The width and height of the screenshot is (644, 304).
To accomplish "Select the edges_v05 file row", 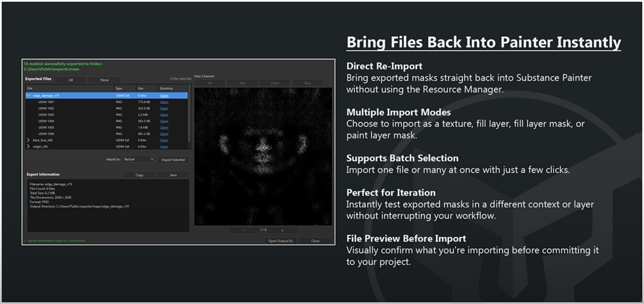I will click(x=106, y=146).
